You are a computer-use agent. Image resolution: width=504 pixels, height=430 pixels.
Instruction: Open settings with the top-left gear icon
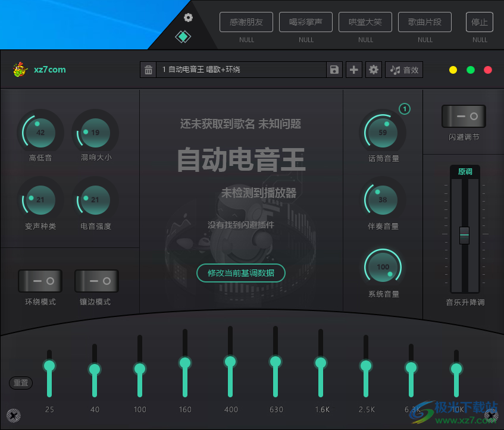click(188, 18)
